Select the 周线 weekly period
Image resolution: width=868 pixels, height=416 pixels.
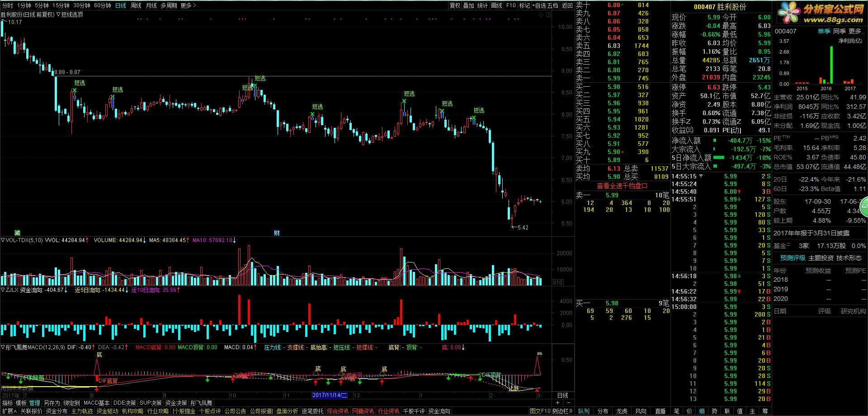[x=136, y=5]
